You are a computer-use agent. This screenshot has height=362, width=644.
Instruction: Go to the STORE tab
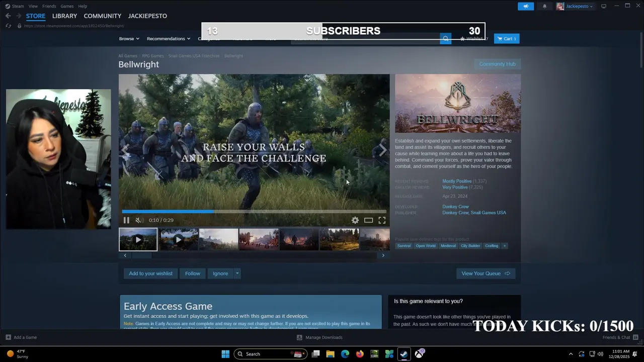(36, 16)
